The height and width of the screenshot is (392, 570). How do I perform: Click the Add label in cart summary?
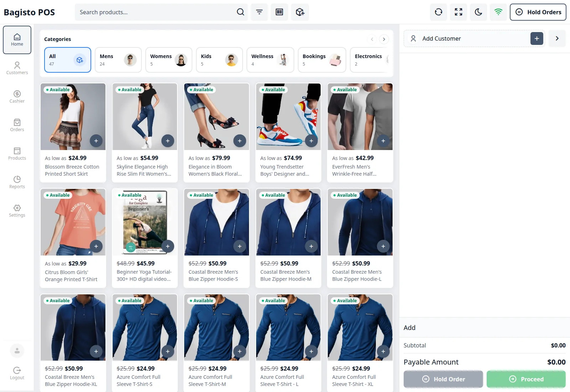[x=409, y=327]
